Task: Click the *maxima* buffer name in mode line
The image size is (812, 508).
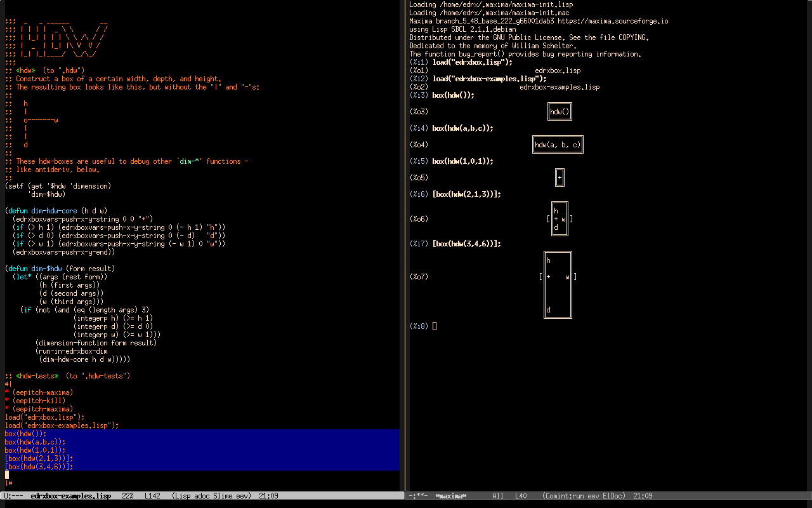Action: pos(451,496)
